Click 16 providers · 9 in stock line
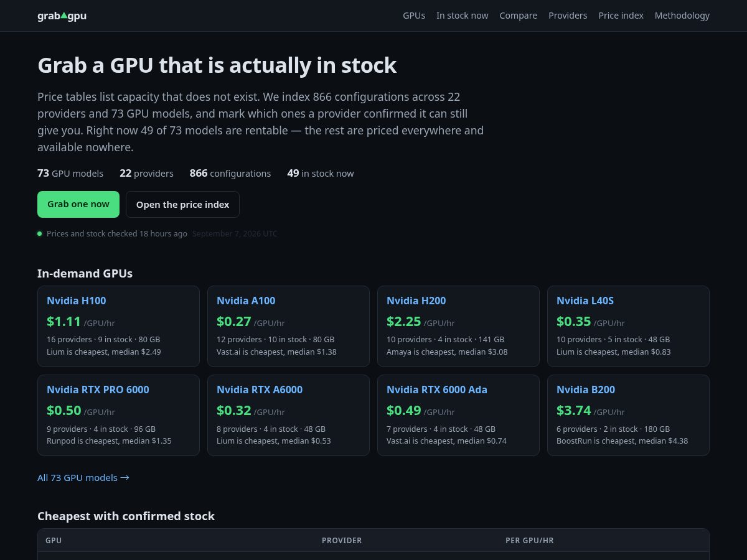The image size is (747, 560). 103,339
